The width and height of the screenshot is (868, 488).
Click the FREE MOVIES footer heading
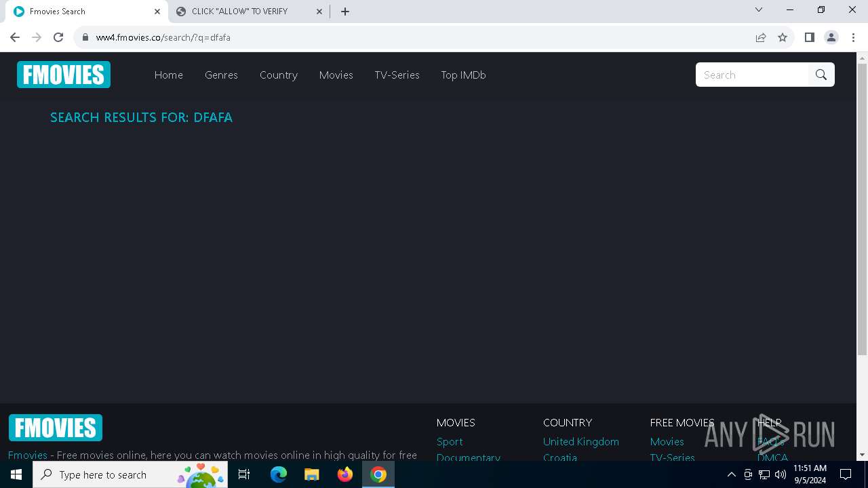(682, 422)
